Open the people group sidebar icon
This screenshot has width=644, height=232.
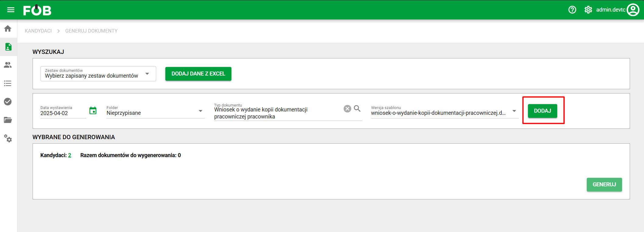8,65
